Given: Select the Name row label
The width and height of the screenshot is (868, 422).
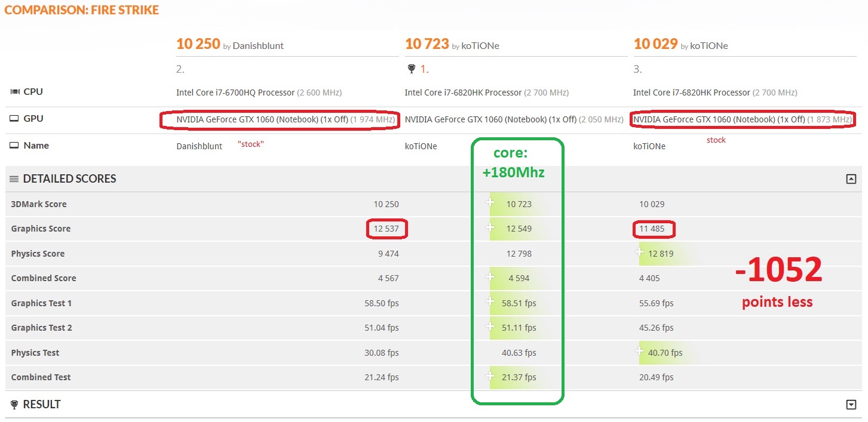Looking at the screenshot, I should click(x=36, y=146).
